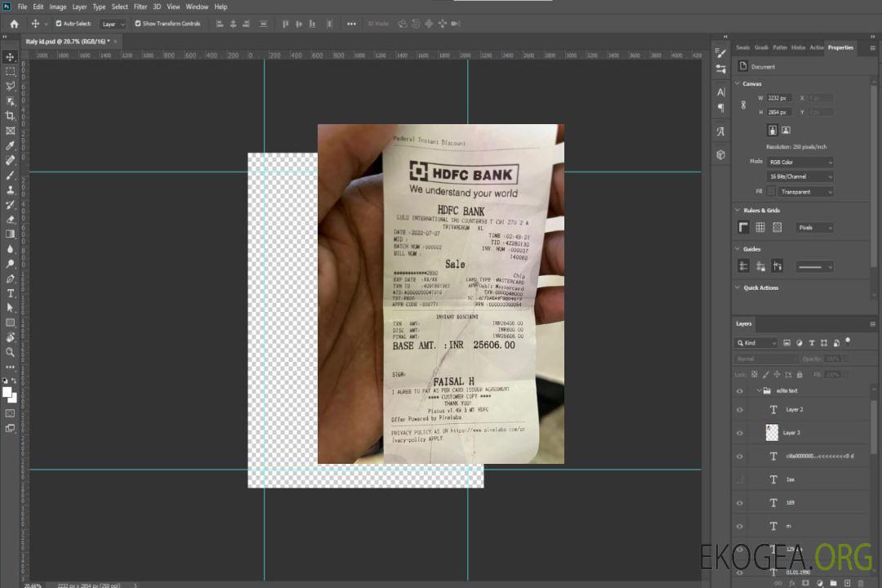
Task: Select the Gradient tool
Action: 10,234
